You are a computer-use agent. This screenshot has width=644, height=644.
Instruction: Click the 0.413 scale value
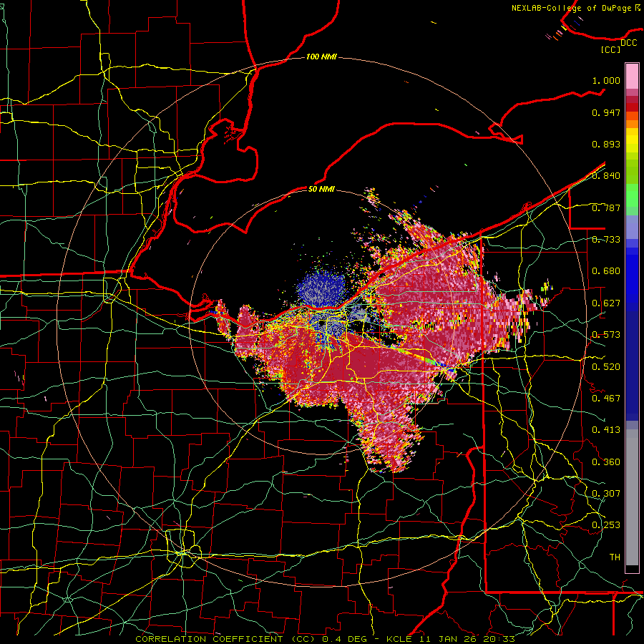[x=606, y=430]
